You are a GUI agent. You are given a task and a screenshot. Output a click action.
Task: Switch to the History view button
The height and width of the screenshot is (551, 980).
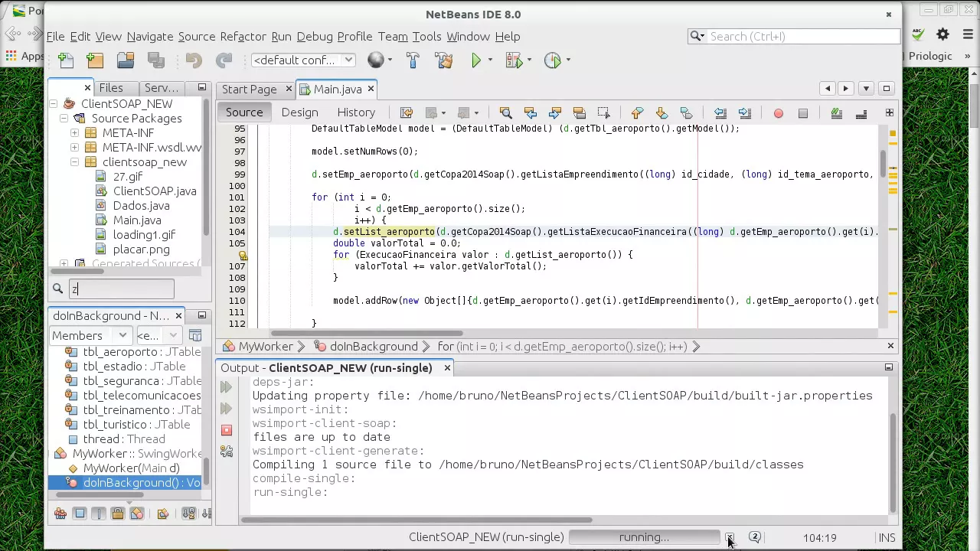coord(356,112)
